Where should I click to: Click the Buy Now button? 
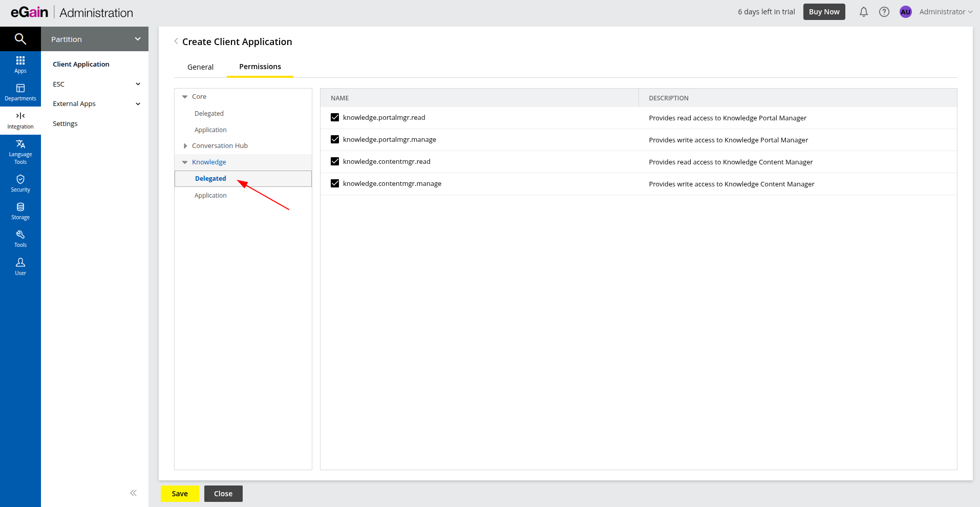(x=824, y=12)
